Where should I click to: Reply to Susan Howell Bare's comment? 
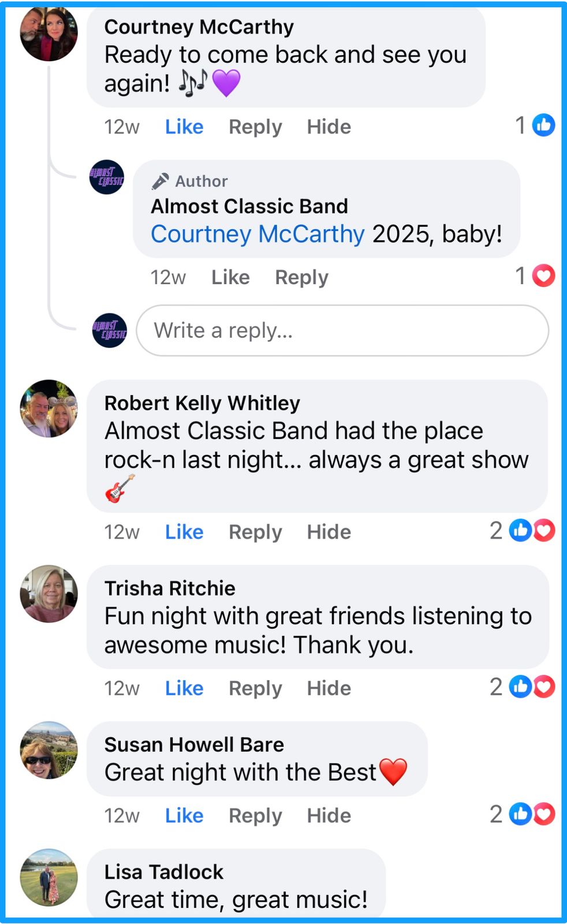[255, 816]
